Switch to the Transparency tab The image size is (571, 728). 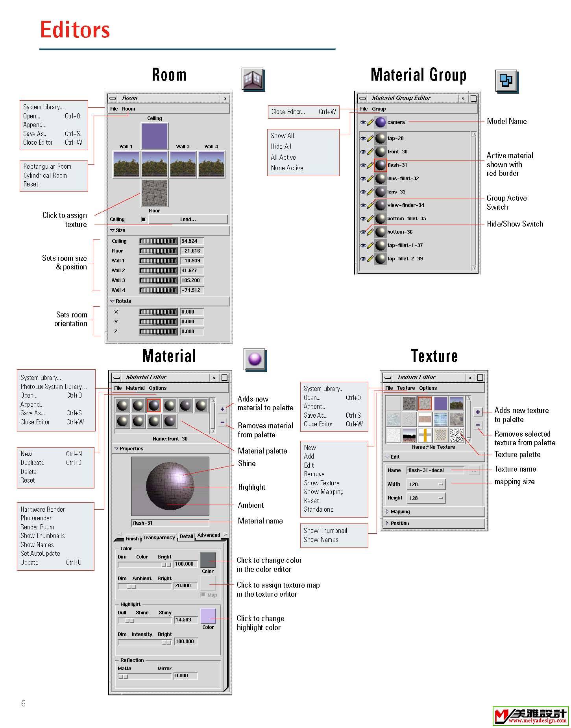pyautogui.click(x=159, y=538)
